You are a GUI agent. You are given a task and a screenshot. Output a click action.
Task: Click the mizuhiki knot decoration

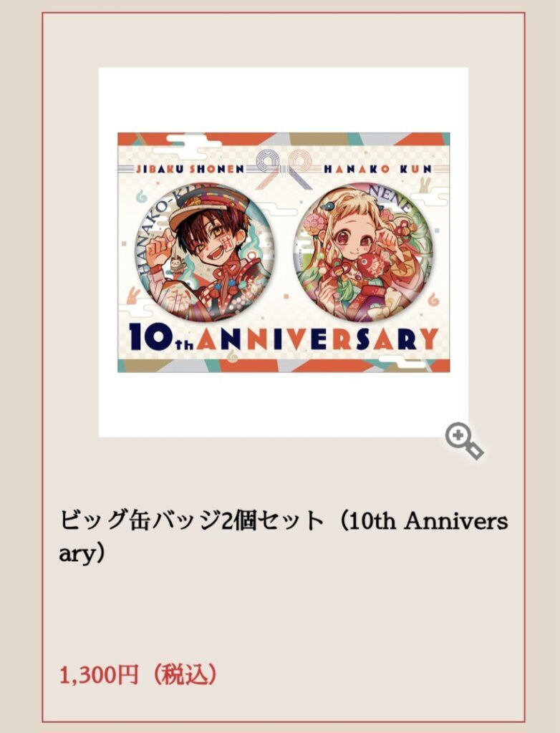(284, 169)
